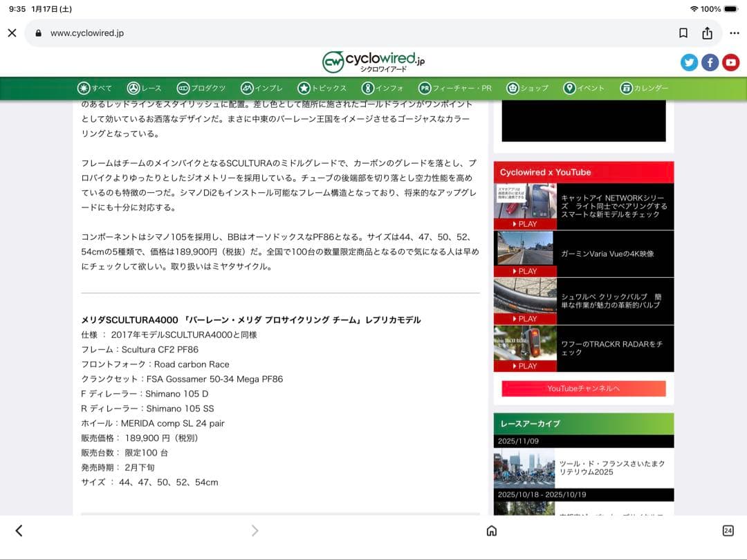The width and height of the screenshot is (747, 560).
Task: Click the YouTubeチャンネルへ button
Action: click(x=583, y=389)
